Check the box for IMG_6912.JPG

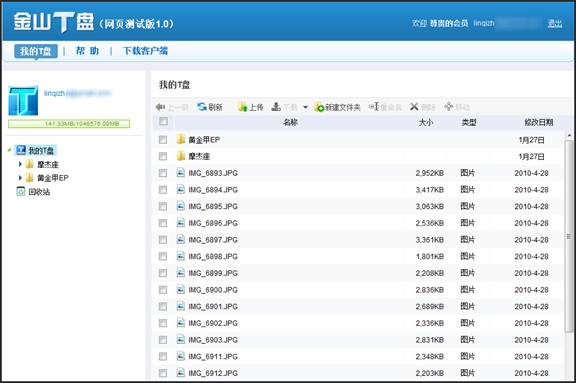click(163, 373)
